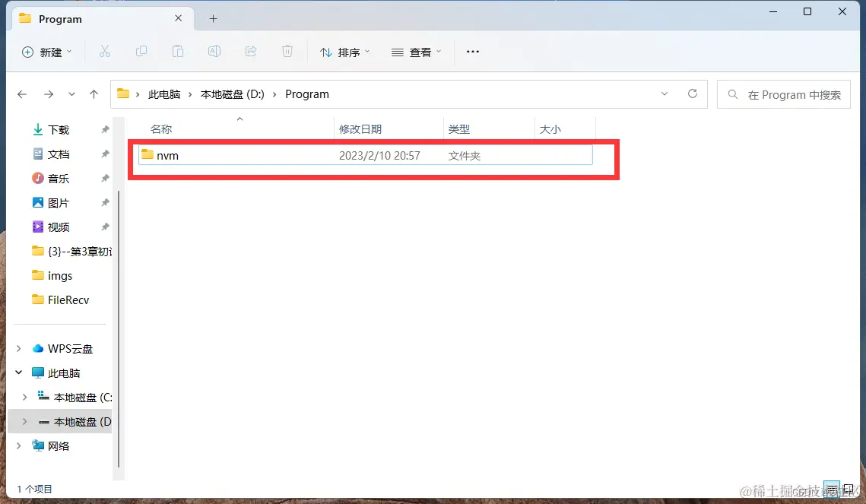The width and height of the screenshot is (866, 504).
Task: Click the back navigation arrow
Action: point(22,94)
